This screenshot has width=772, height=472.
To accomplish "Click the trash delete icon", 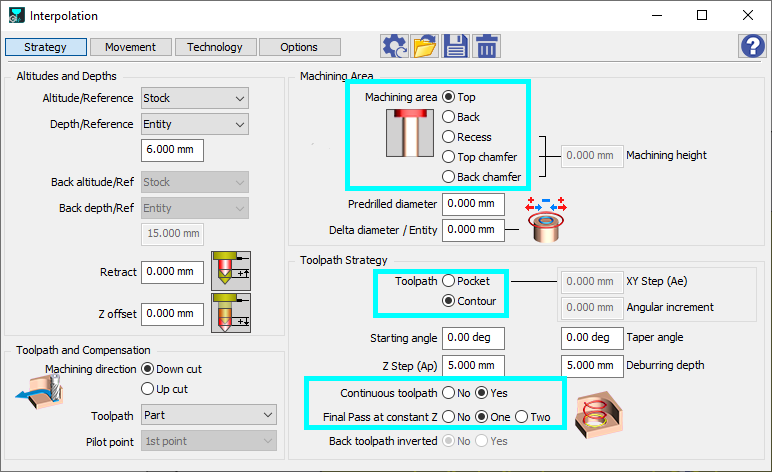I will tap(487, 46).
